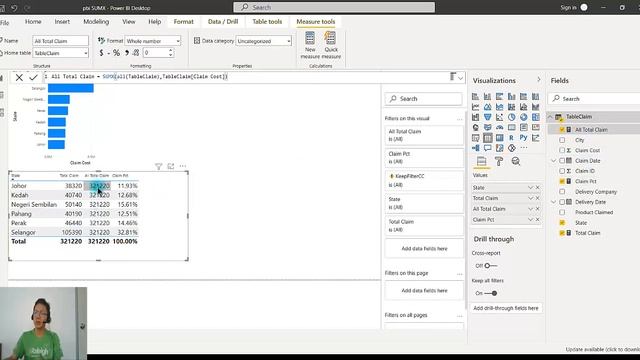Select the Gauge visual
The height and width of the screenshot is (360, 640).
(500, 127)
